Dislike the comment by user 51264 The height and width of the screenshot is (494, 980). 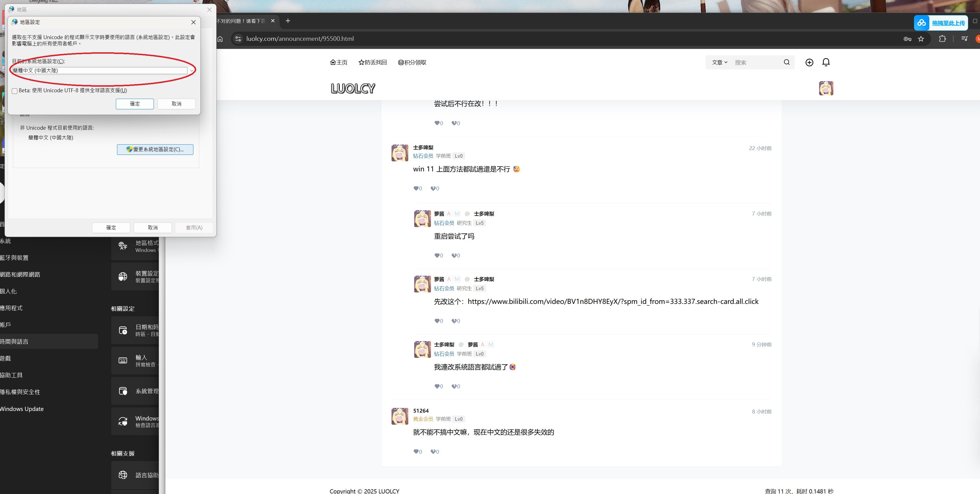click(x=435, y=452)
